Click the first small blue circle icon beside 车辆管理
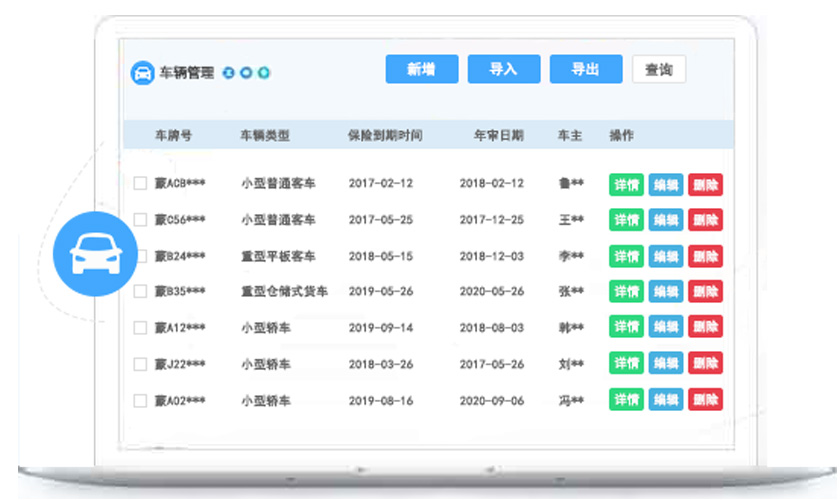The image size is (840, 500). pos(228,73)
